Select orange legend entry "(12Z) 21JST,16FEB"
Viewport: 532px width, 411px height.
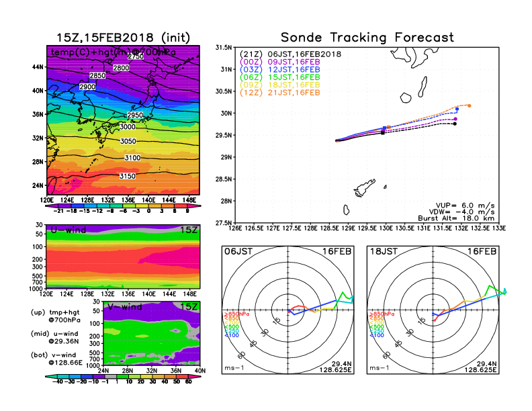[x=279, y=93]
